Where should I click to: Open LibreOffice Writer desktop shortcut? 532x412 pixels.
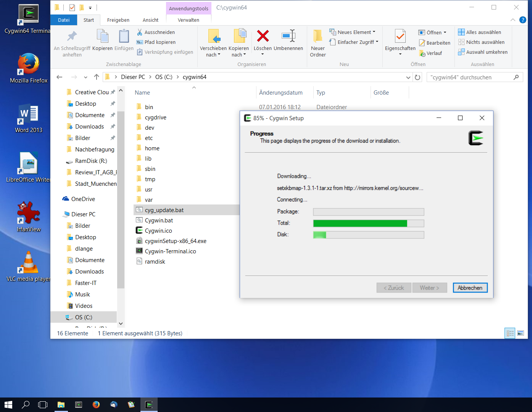tap(28, 167)
